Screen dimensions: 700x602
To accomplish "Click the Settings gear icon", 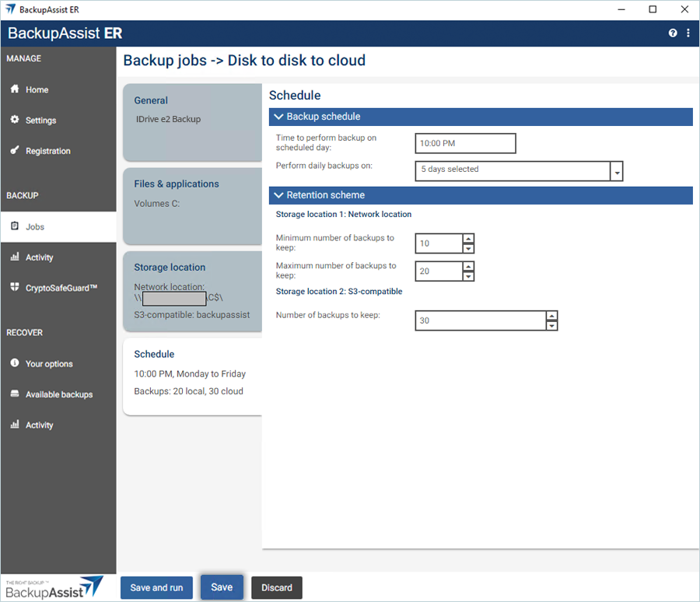I will tap(15, 120).
